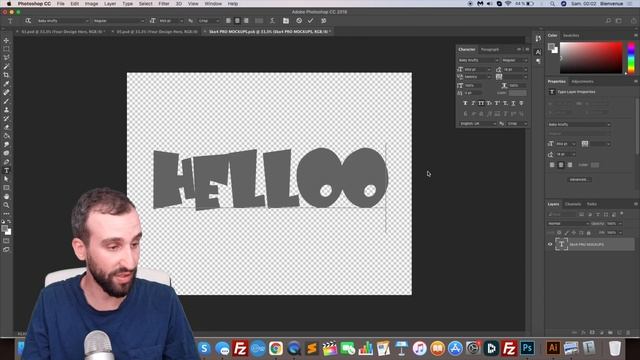The width and height of the screenshot is (640, 360).
Task: Left align text in options bar
Action: coord(228,20)
